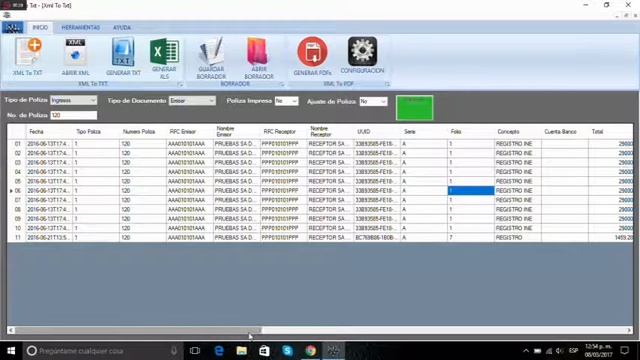Click UUID column header
Screen dimensions: 640x360
pos(377,131)
